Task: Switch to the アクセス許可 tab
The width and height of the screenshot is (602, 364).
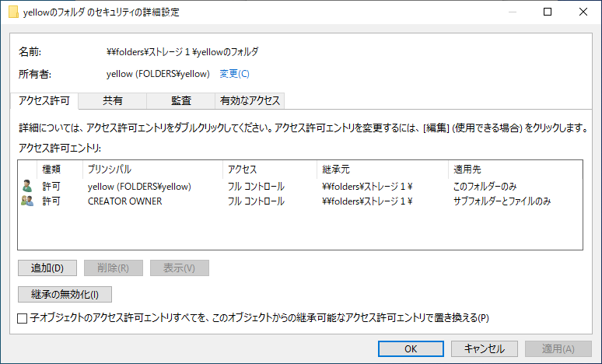Action: coord(44,100)
